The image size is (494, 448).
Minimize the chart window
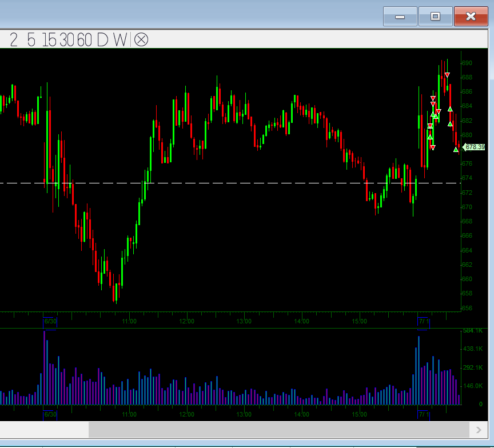click(400, 17)
